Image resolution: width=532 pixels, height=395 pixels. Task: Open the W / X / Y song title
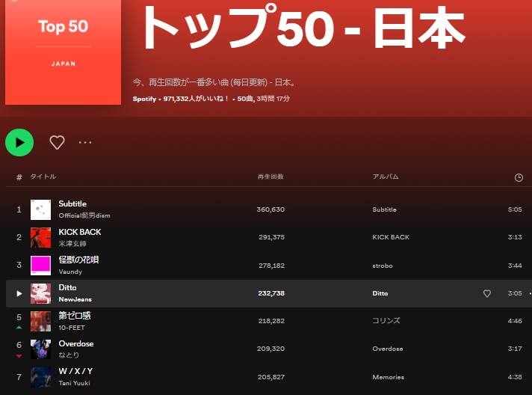pyautogui.click(x=75, y=371)
